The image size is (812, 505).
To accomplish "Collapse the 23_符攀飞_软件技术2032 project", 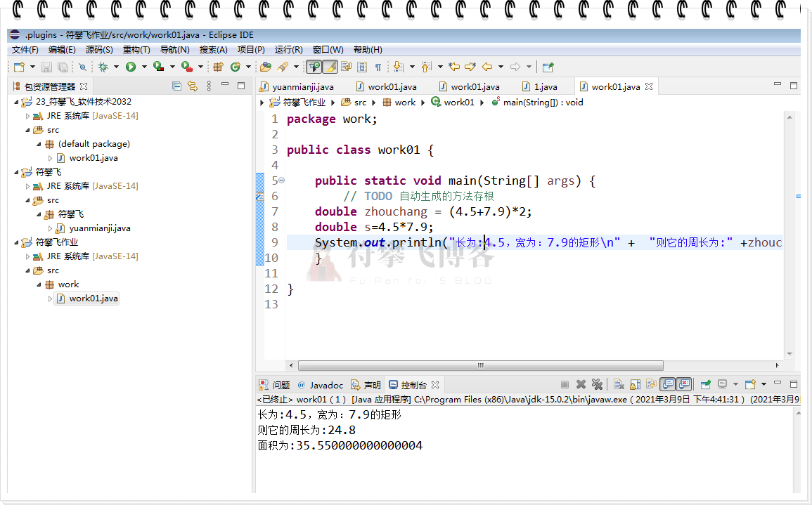I will pos(16,102).
